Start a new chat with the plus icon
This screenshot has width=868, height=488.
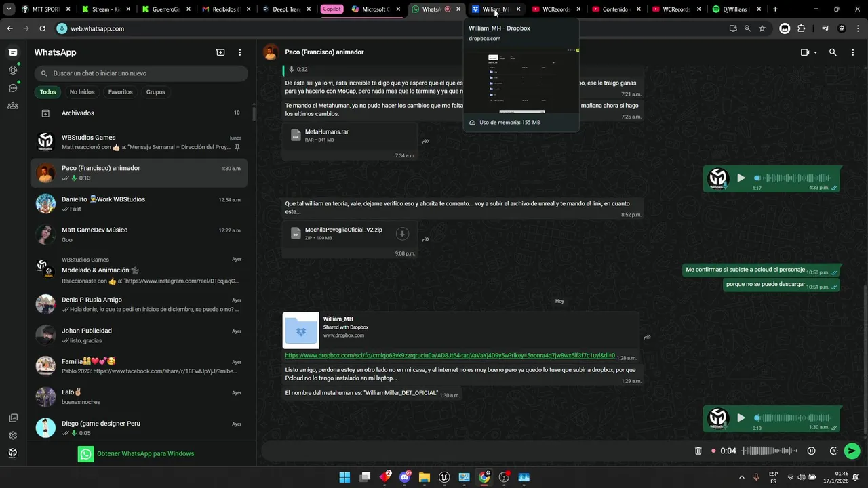(220, 52)
